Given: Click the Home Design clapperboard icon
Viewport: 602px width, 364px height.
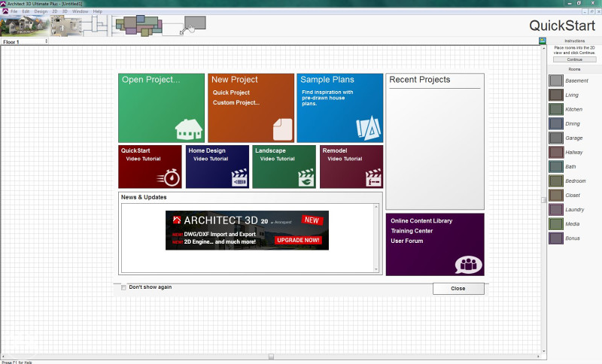Looking at the screenshot, I should pos(239,178).
